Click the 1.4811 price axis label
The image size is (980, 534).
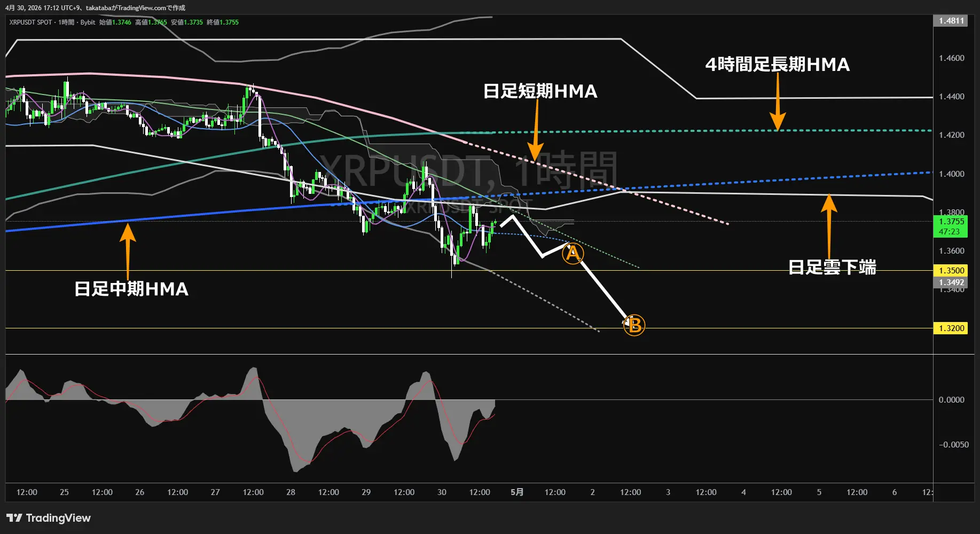click(x=952, y=21)
